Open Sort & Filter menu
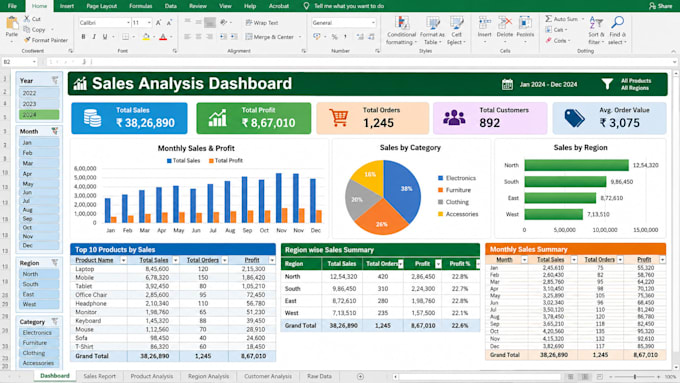The height and width of the screenshot is (383, 680). (596, 30)
